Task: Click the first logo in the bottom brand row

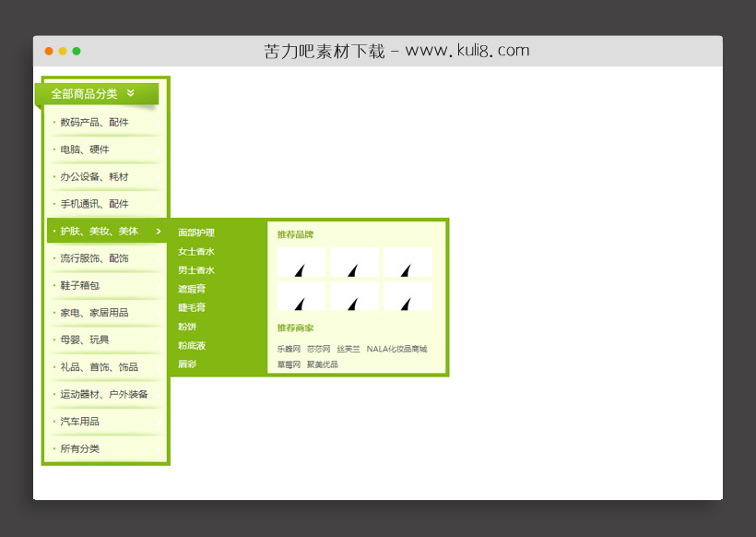Action: point(301,297)
